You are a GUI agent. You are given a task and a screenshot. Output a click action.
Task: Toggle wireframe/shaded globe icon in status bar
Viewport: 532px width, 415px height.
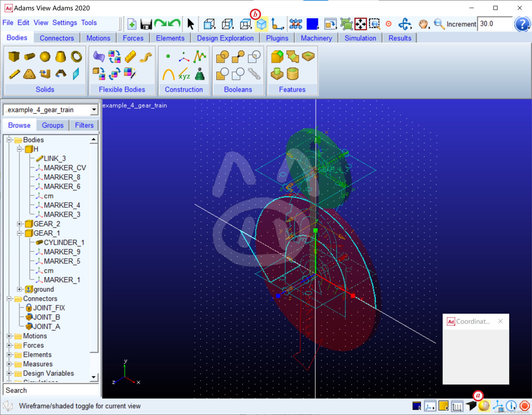(484, 406)
